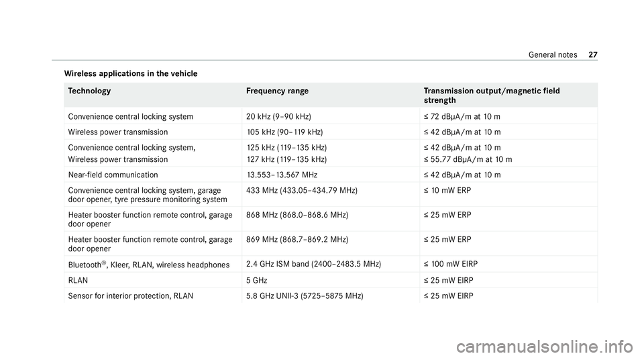Click the 869 MHz (868.7–869.2 MHz) cell
Viewport: 644px width, 358px height.
pyautogui.click(x=297, y=239)
